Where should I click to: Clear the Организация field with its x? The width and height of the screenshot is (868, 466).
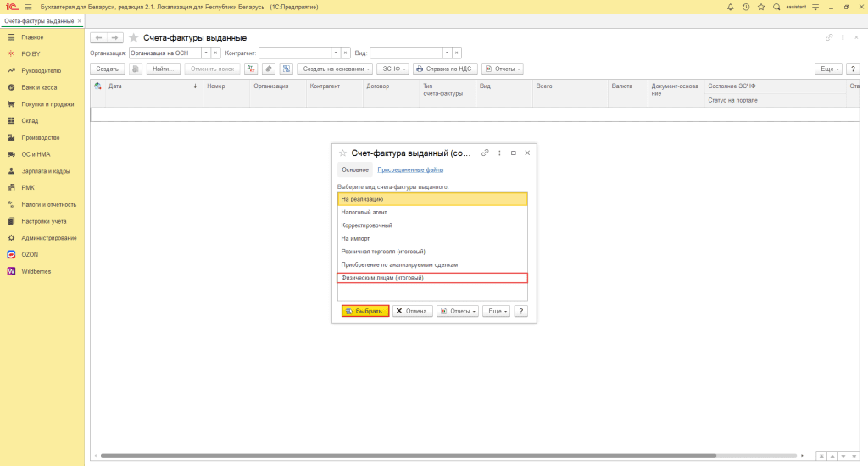(x=216, y=53)
